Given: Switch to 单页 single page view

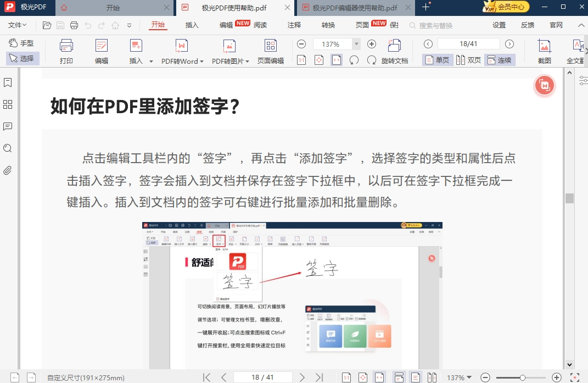Looking at the screenshot, I should pyautogui.click(x=438, y=60).
